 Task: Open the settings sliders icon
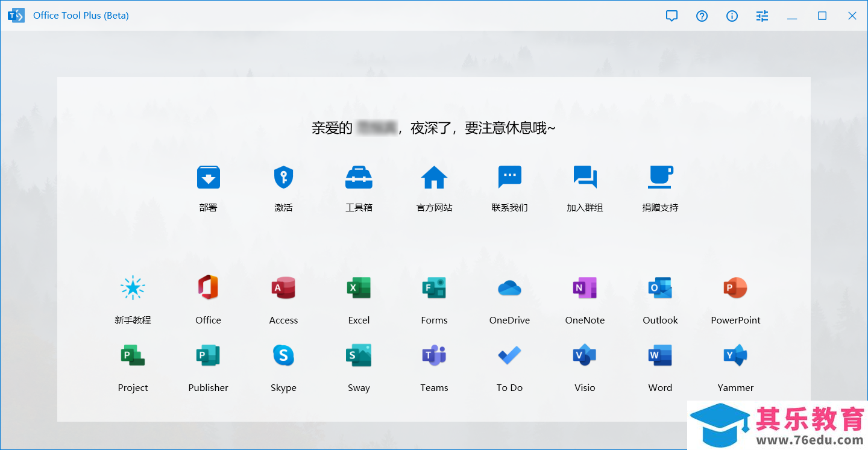(x=762, y=16)
